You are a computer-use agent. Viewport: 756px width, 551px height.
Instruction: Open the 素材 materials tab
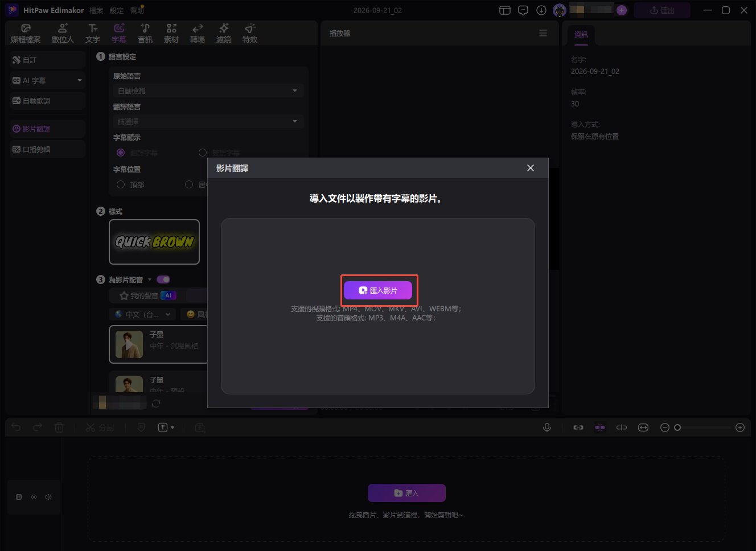[x=171, y=34]
